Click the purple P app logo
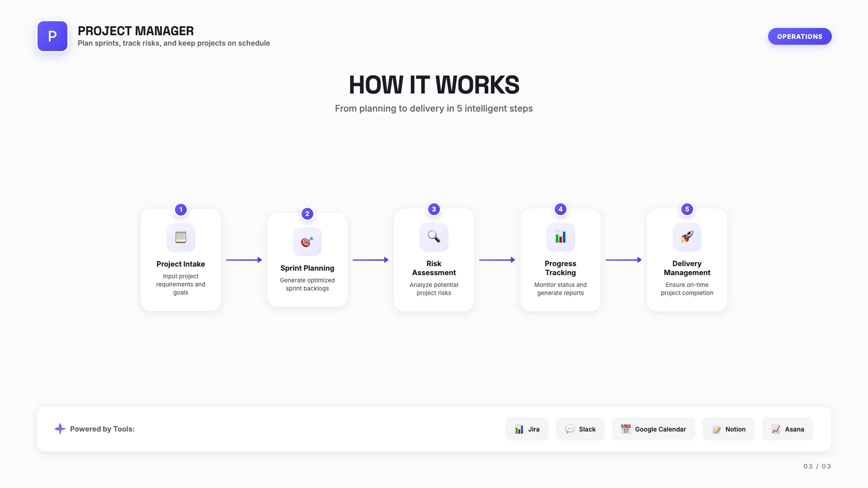 click(52, 36)
